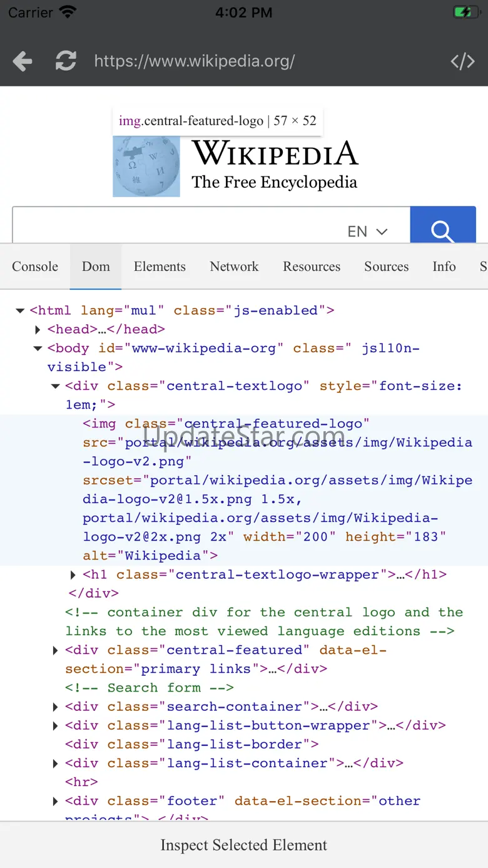
Task: Expand the central-featured div node
Action: point(56,651)
